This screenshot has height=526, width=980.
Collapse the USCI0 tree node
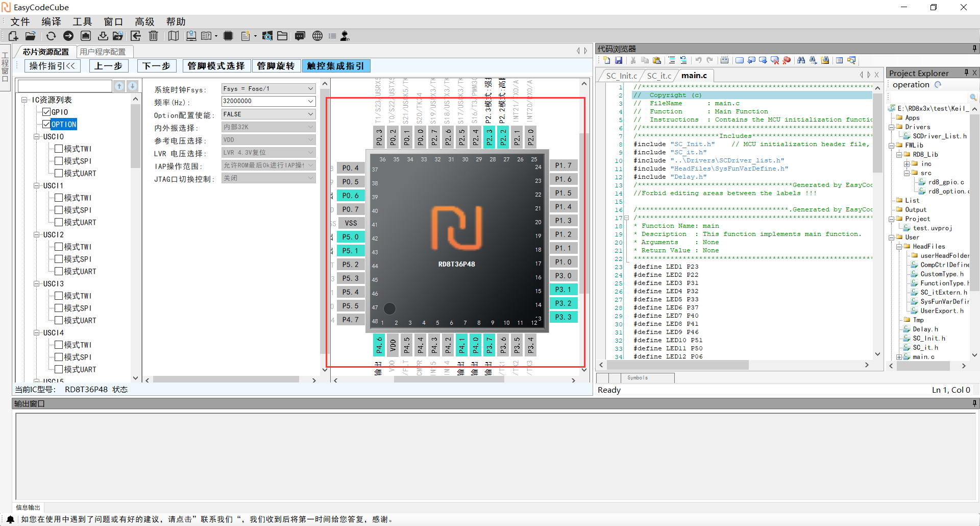[x=37, y=136]
